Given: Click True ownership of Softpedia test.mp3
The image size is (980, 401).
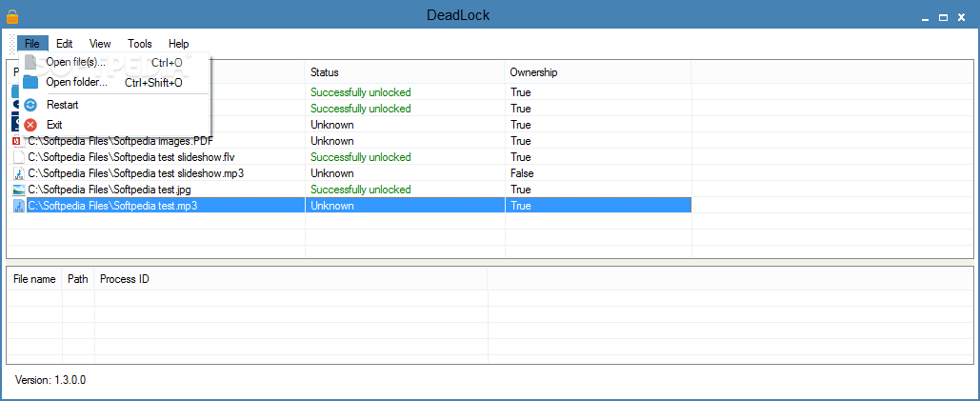Looking at the screenshot, I should pyautogui.click(x=521, y=206).
